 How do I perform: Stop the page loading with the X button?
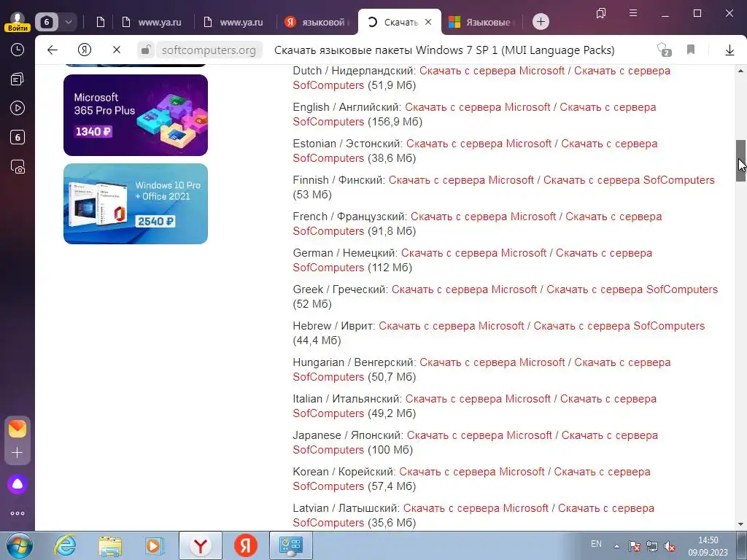[x=116, y=50]
